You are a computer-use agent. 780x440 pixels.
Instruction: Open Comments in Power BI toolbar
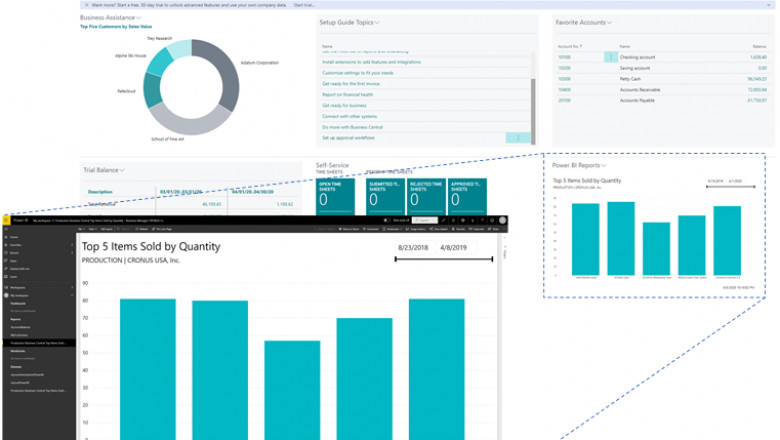[371, 229]
